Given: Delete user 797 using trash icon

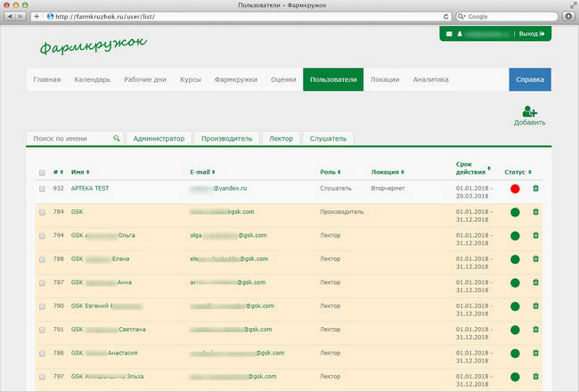Looking at the screenshot, I should point(535,377).
